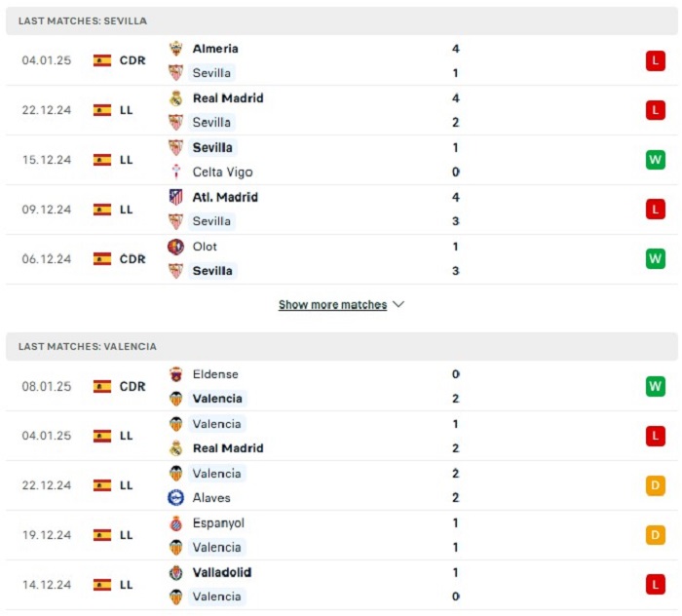Click the L badge for Almeria vs Sevilla
This screenshot has height=616, width=682.
(x=655, y=60)
